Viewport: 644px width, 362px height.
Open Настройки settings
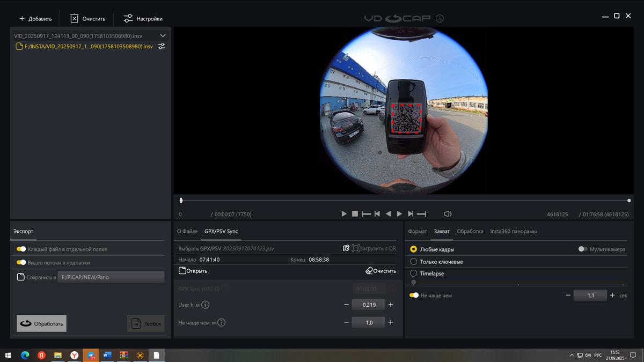pyautogui.click(x=143, y=19)
